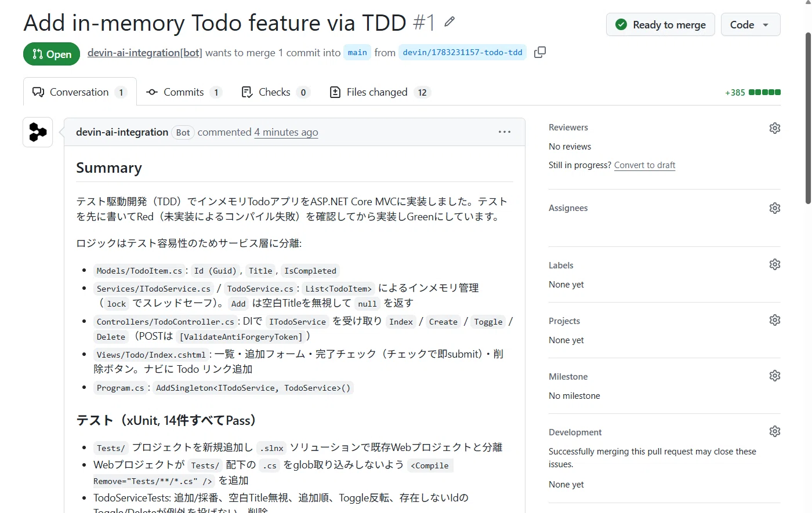The height and width of the screenshot is (513, 812).
Task: Edit the pull request title pencil icon
Action: coord(449,22)
